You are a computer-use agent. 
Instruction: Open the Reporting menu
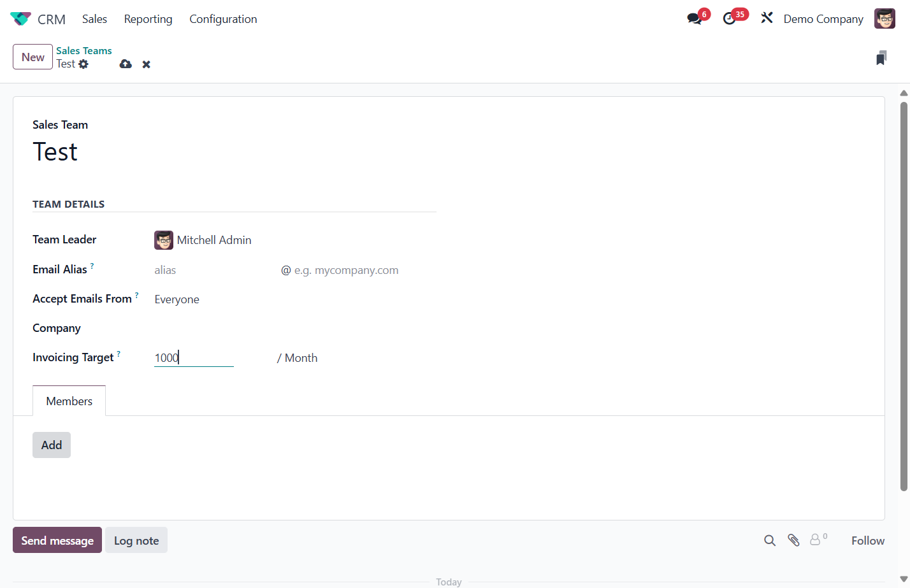[148, 19]
